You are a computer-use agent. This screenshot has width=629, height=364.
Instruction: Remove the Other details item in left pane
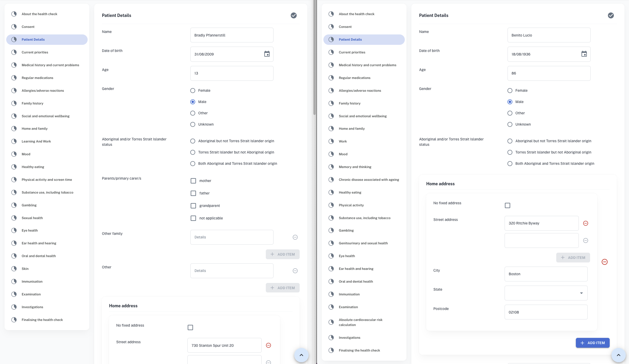(295, 271)
